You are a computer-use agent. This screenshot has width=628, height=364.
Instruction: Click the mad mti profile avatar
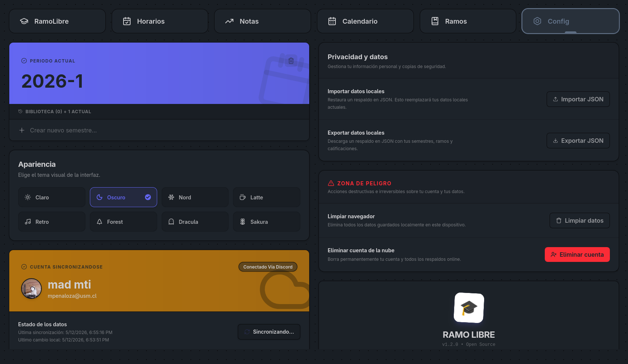(31, 289)
